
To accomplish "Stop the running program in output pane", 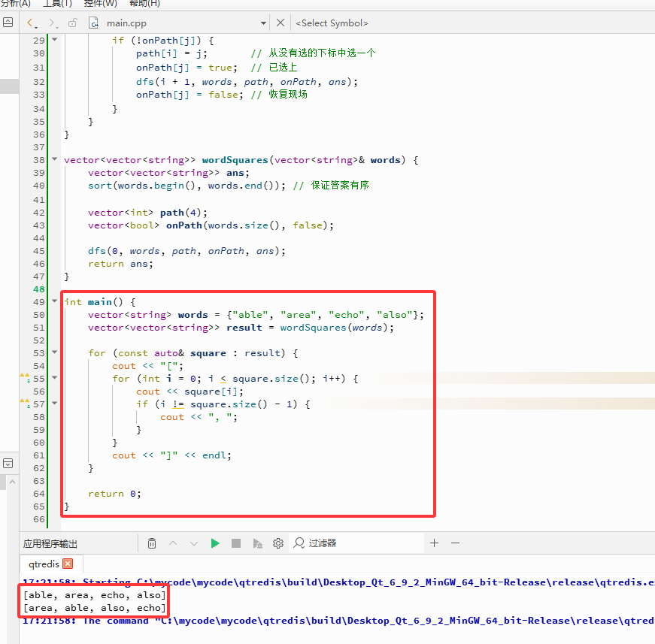I will pyautogui.click(x=236, y=543).
